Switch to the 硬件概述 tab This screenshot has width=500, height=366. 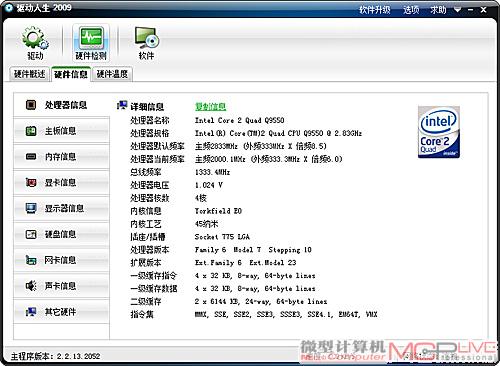tap(30, 74)
